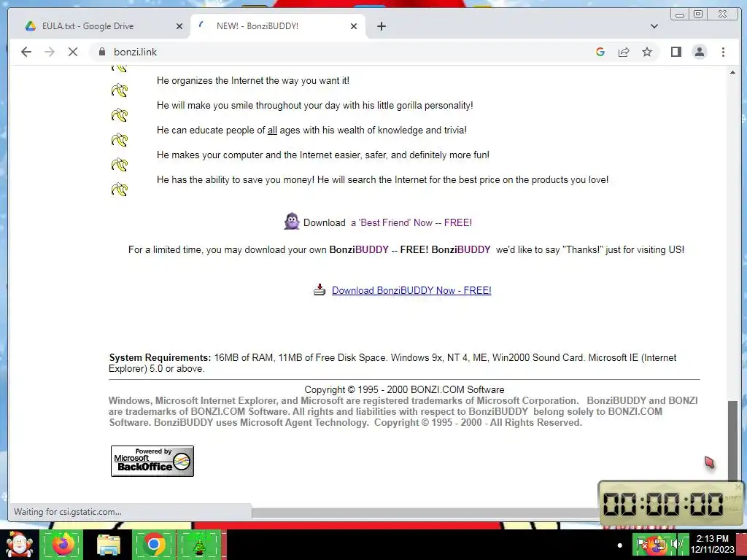This screenshot has width=747, height=560.
Task: Close the timer widget with its X
Action: click(x=738, y=486)
